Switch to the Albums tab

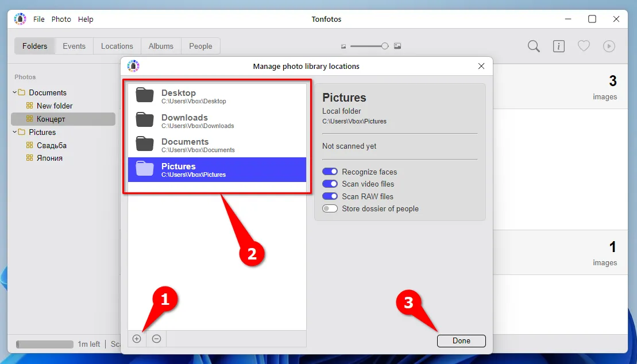161,47
